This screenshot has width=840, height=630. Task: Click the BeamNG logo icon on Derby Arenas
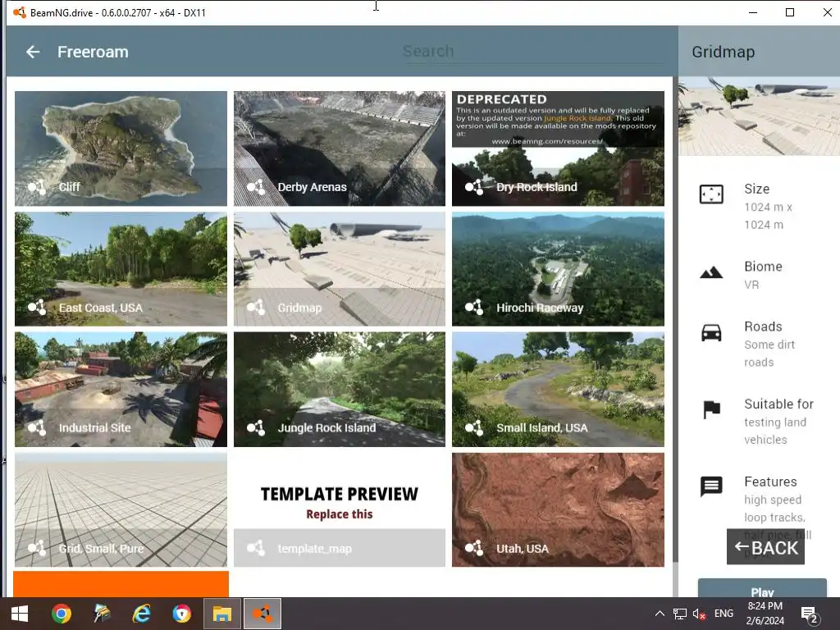pyautogui.click(x=256, y=187)
